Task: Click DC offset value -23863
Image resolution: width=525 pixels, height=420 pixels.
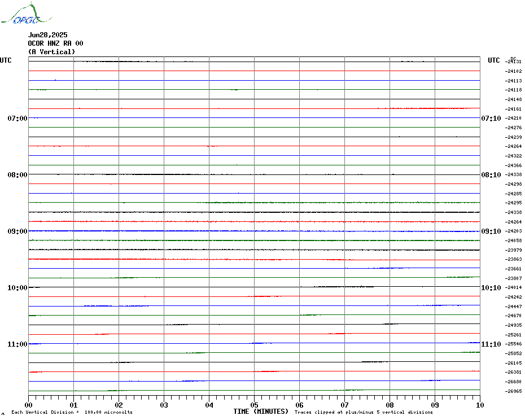Action: tap(513, 259)
